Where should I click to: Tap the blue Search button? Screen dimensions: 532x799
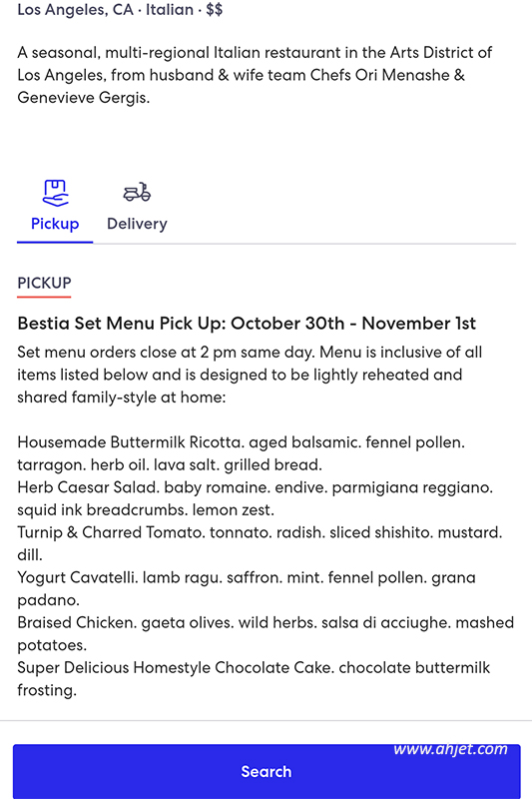pos(266,771)
